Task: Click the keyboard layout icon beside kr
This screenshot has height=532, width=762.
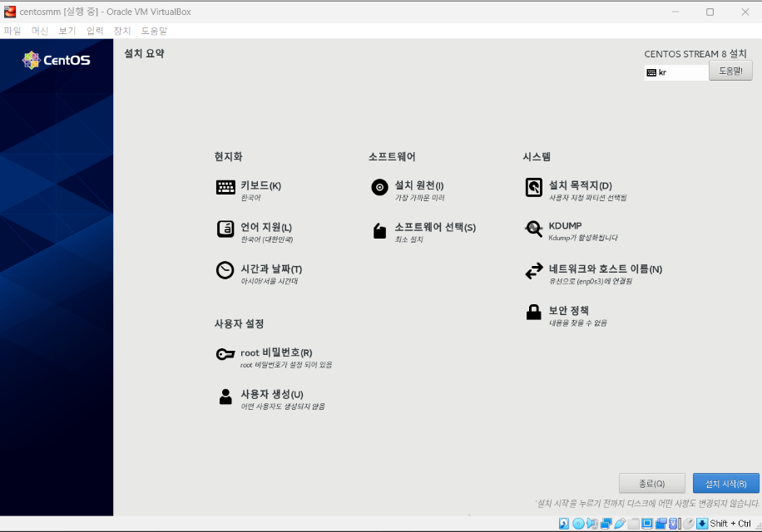Action: coord(651,73)
